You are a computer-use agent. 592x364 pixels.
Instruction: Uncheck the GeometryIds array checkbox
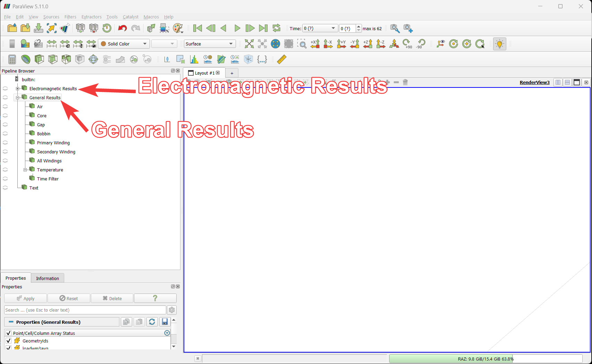(8, 341)
